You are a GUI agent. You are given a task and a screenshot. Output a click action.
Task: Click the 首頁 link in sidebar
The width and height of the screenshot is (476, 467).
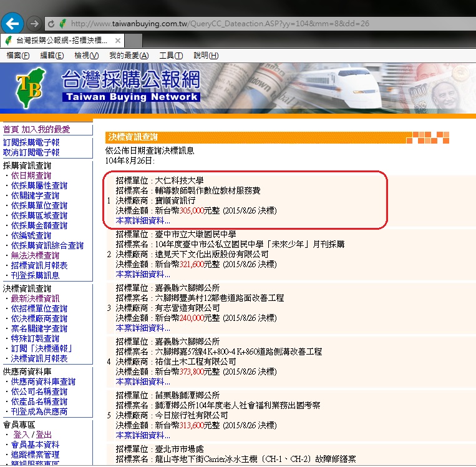point(11,129)
